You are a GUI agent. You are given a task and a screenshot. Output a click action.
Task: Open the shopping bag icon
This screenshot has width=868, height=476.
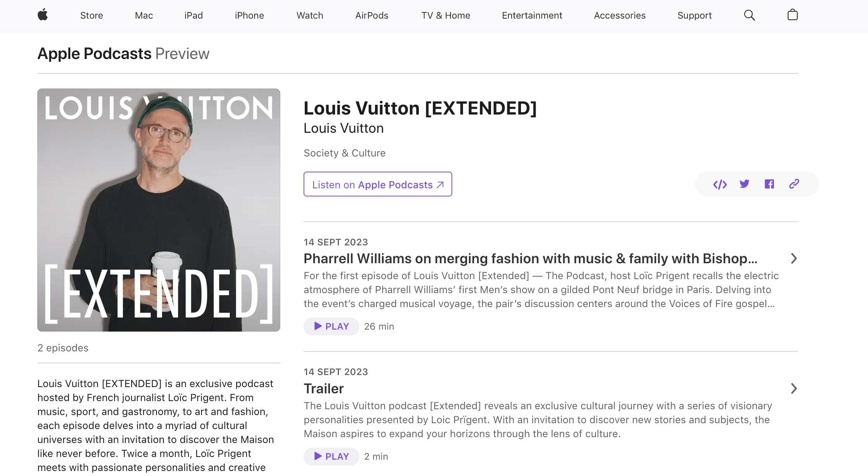pyautogui.click(x=792, y=15)
